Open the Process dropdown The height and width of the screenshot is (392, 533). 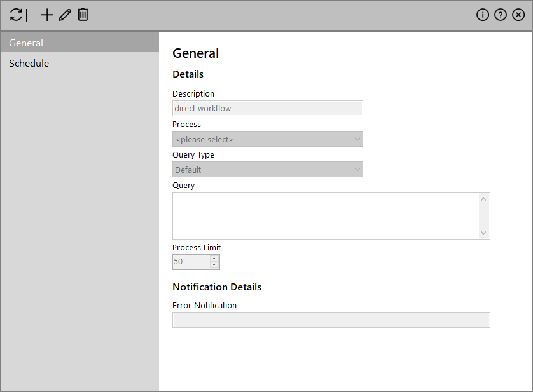coord(268,139)
